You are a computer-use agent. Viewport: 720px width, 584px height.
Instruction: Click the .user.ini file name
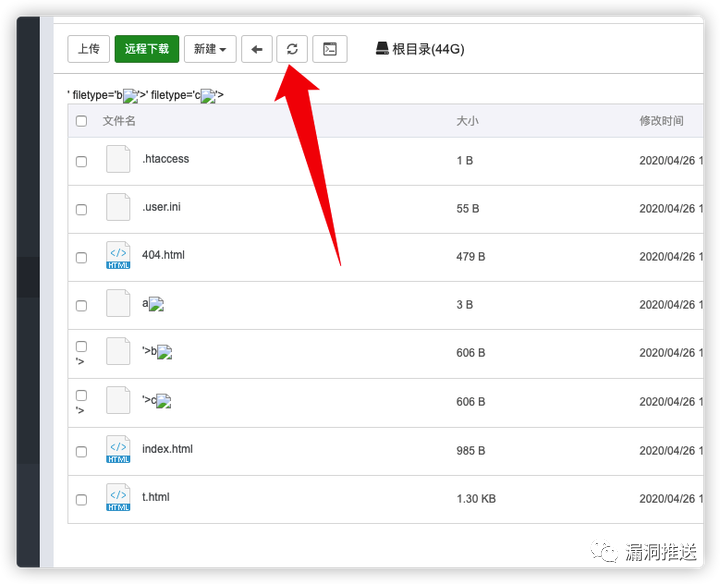(x=161, y=207)
